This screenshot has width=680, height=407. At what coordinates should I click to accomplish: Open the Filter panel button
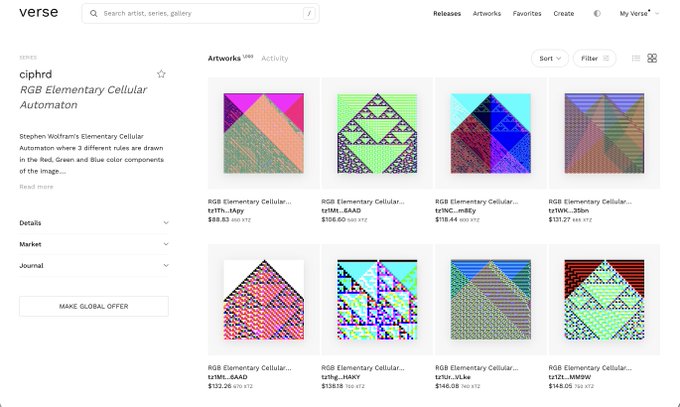[x=595, y=58]
